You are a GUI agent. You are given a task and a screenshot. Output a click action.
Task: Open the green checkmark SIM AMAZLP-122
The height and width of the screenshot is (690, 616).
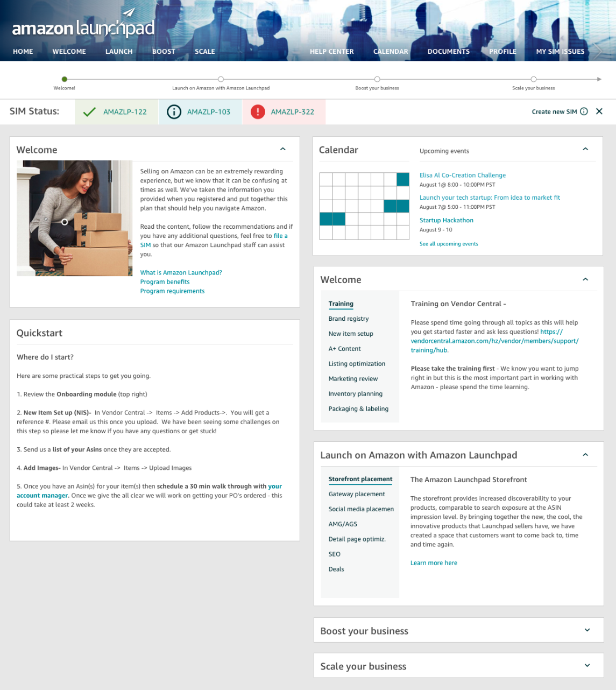click(116, 112)
